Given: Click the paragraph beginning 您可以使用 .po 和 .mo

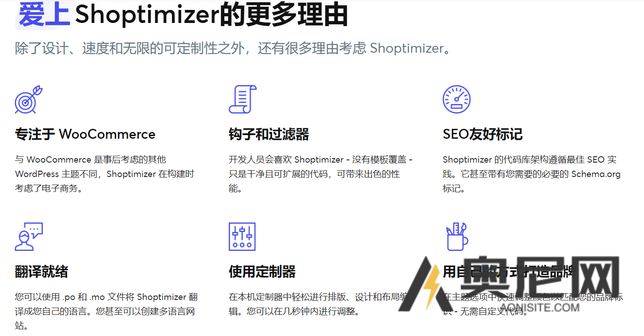Looking at the screenshot, I should pos(106,311).
